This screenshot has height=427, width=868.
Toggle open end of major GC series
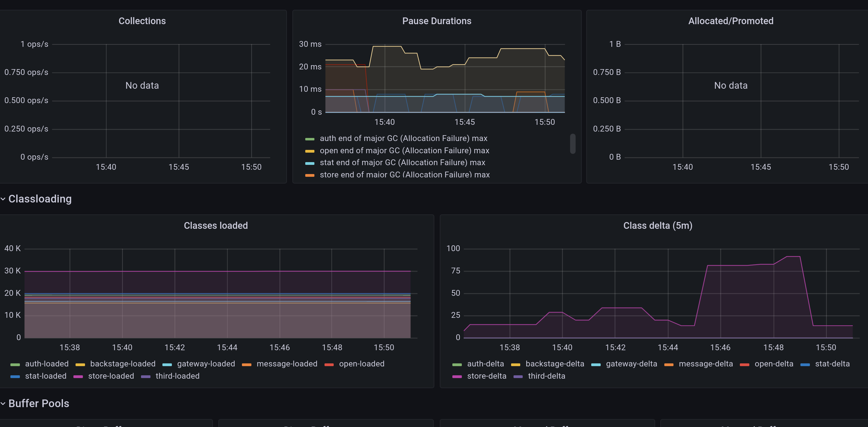tap(404, 151)
